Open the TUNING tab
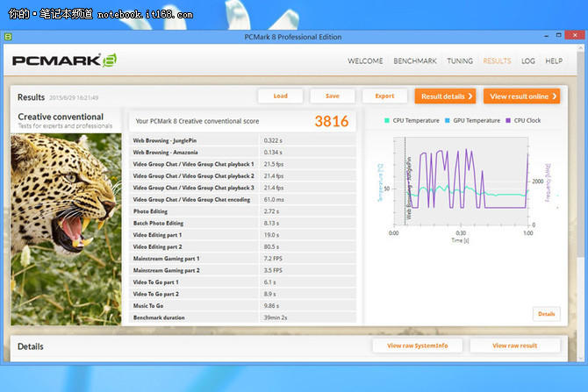Screen dimensions: 588x392 pos(460,61)
